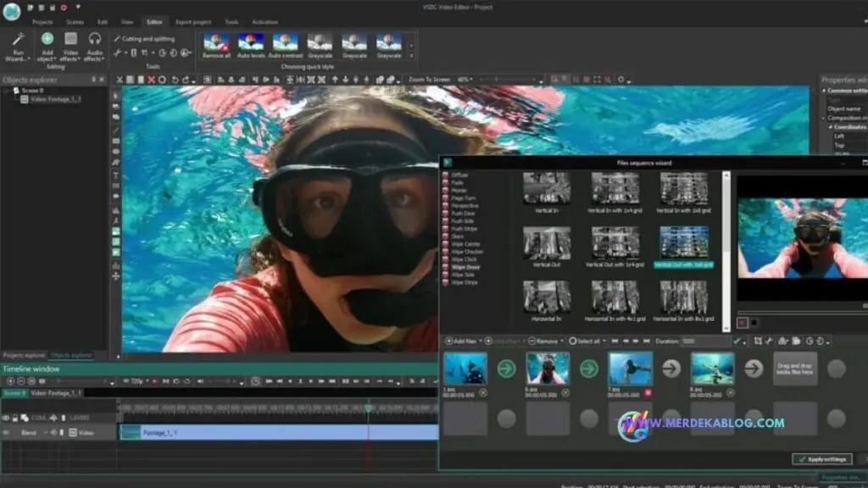The image size is (868, 488).
Task: Expand the quick styles gallery arrow
Action: click(x=411, y=56)
